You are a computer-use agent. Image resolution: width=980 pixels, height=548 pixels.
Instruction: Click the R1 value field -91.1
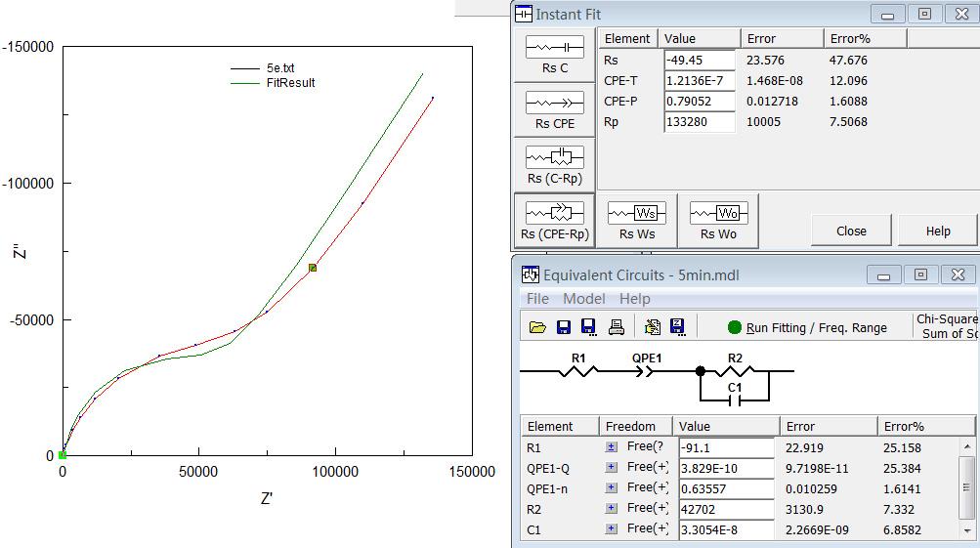click(726, 447)
